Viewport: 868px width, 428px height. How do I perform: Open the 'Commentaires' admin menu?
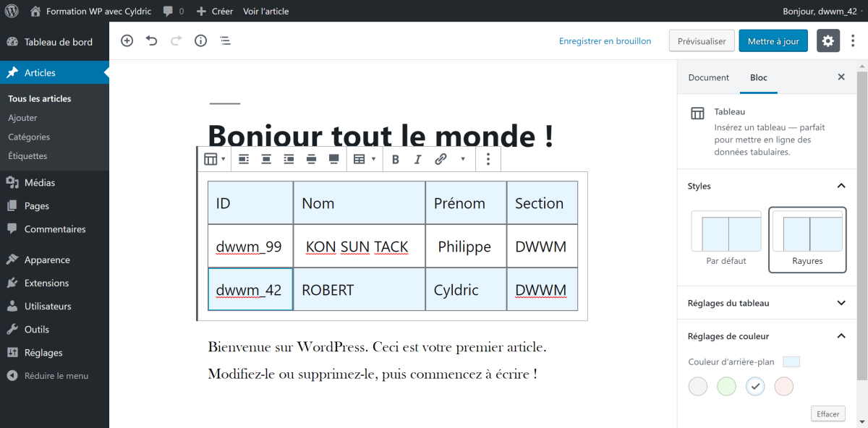[54, 229]
